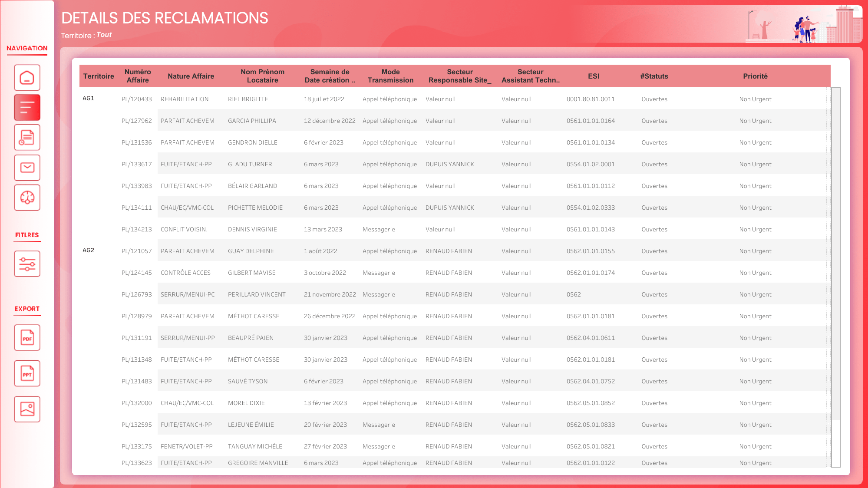Viewport: 868px width, 488px height.
Task: Click the envelope mail navigation icon
Action: 27,168
